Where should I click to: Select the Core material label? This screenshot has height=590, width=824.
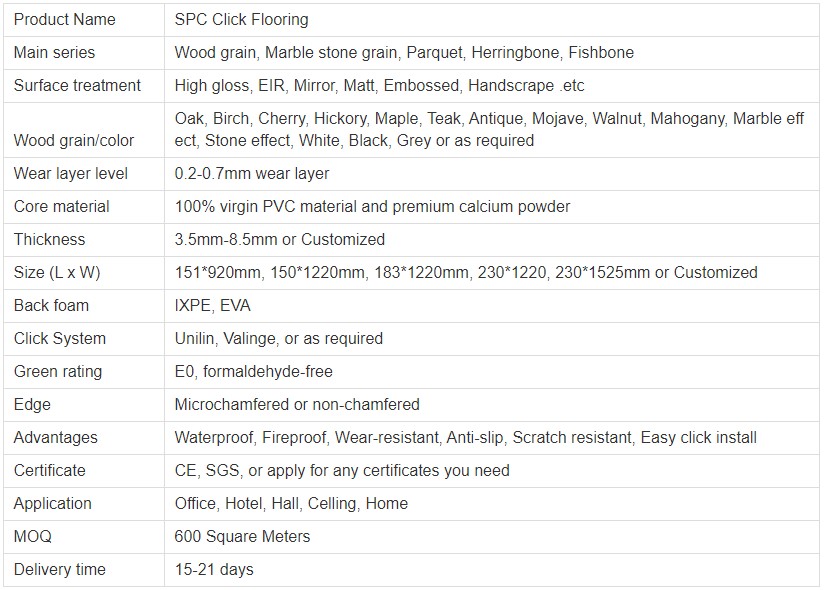[x=61, y=207]
